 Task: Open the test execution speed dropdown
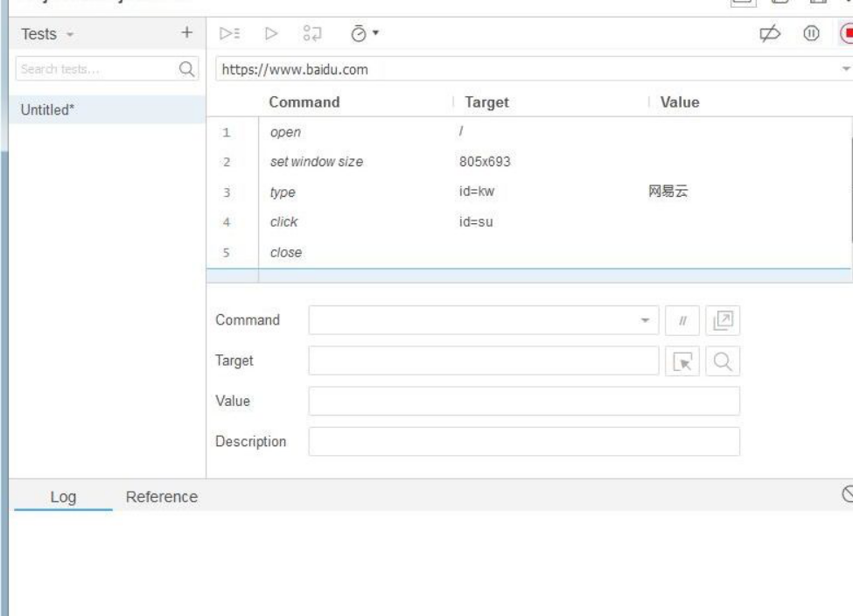click(361, 34)
